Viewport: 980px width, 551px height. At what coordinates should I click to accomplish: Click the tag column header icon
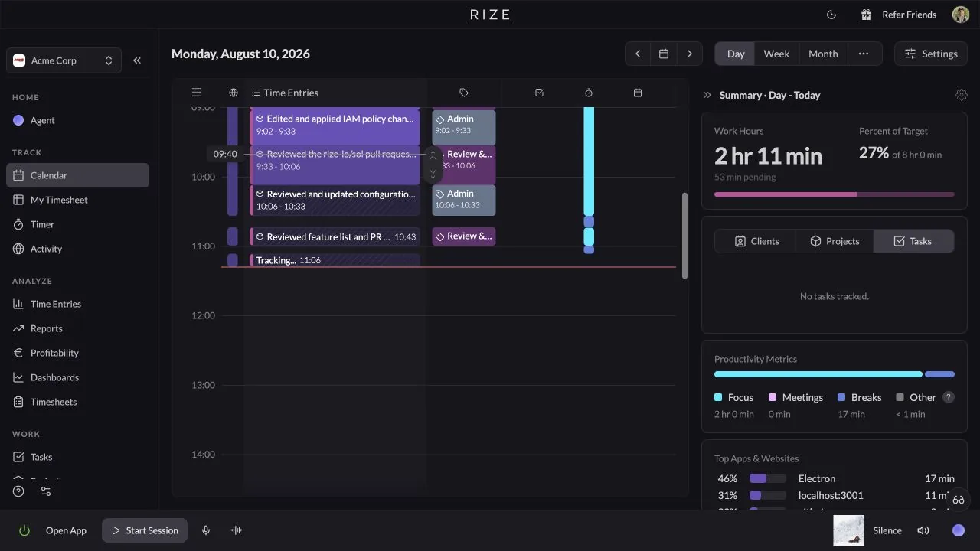[x=464, y=93]
